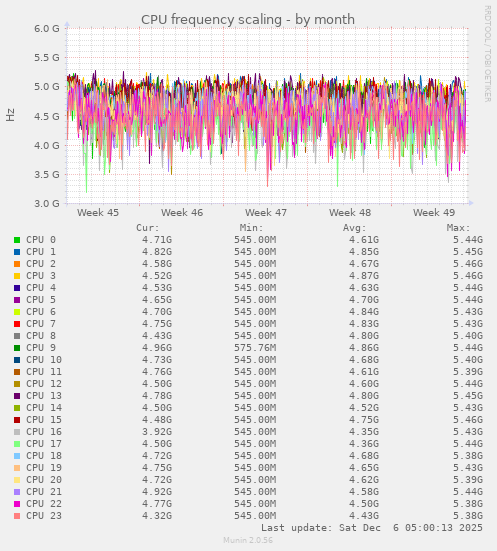The height and width of the screenshot is (551, 497).
Task: Click the 'Avg:' column header
Action: [x=355, y=228]
